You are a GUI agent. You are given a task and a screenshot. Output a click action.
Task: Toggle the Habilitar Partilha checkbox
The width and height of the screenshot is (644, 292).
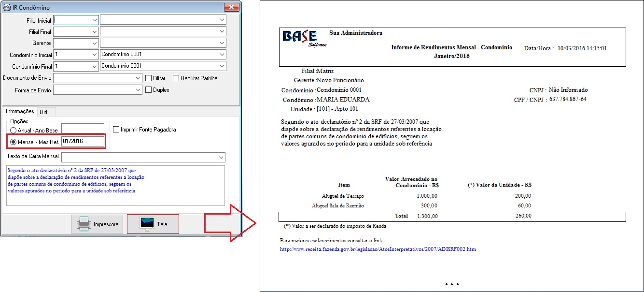tap(176, 78)
